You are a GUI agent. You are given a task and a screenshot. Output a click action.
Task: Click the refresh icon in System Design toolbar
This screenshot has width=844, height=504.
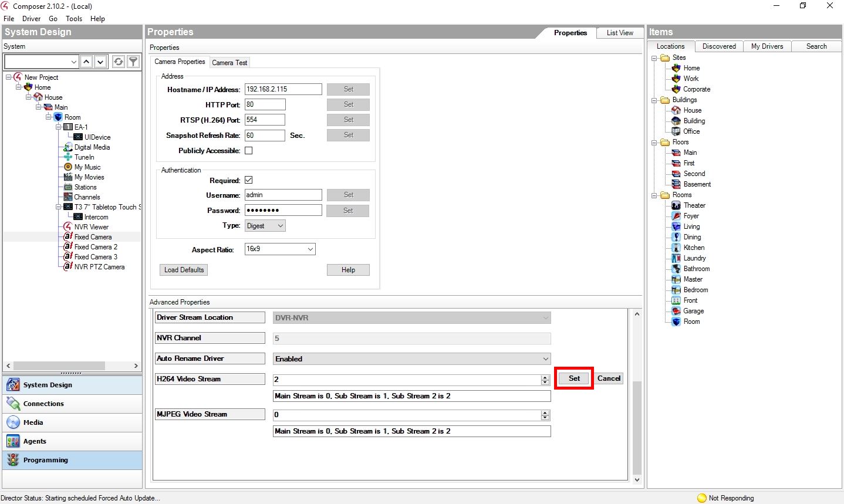(x=119, y=62)
